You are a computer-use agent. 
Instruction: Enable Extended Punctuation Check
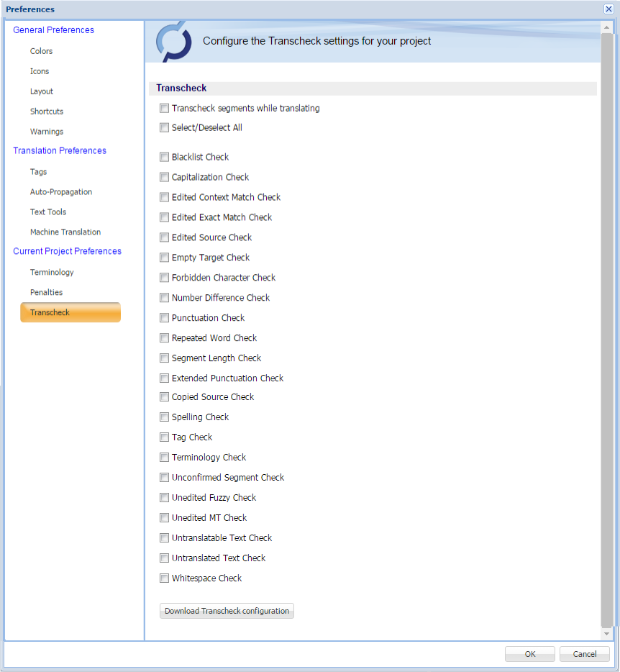pyautogui.click(x=164, y=378)
